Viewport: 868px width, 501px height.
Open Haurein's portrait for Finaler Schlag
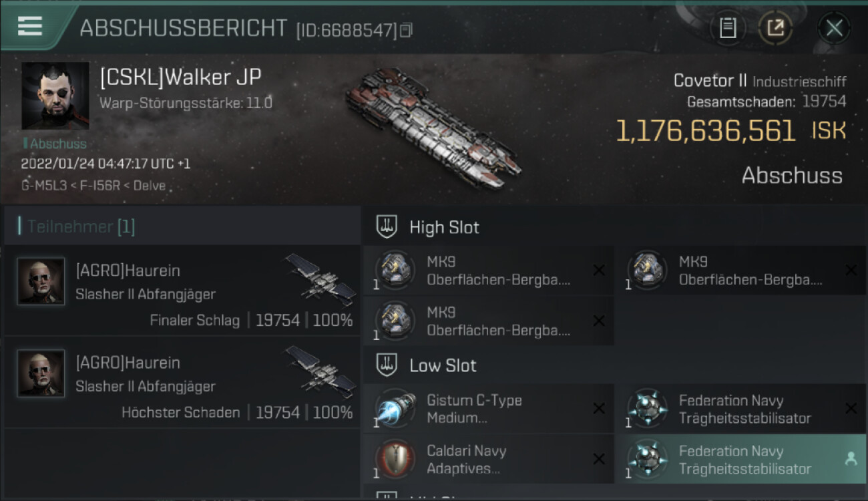41,281
